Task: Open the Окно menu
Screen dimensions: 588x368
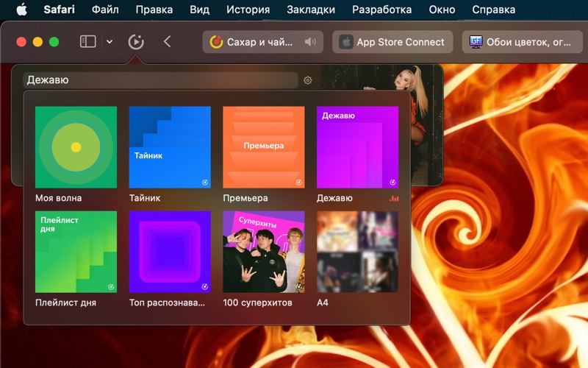Action: [x=442, y=10]
